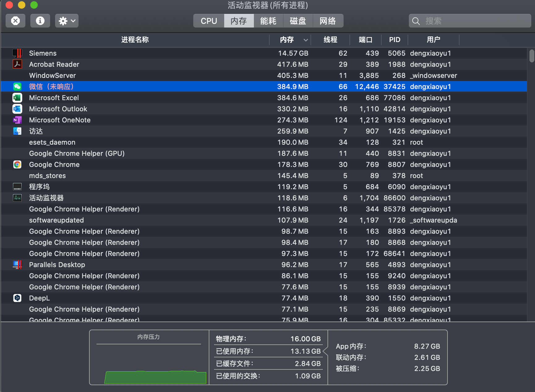This screenshot has height=392, width=535.
Task: Click the Microsoft Outlook icon
Action: [x=17, y=109]
